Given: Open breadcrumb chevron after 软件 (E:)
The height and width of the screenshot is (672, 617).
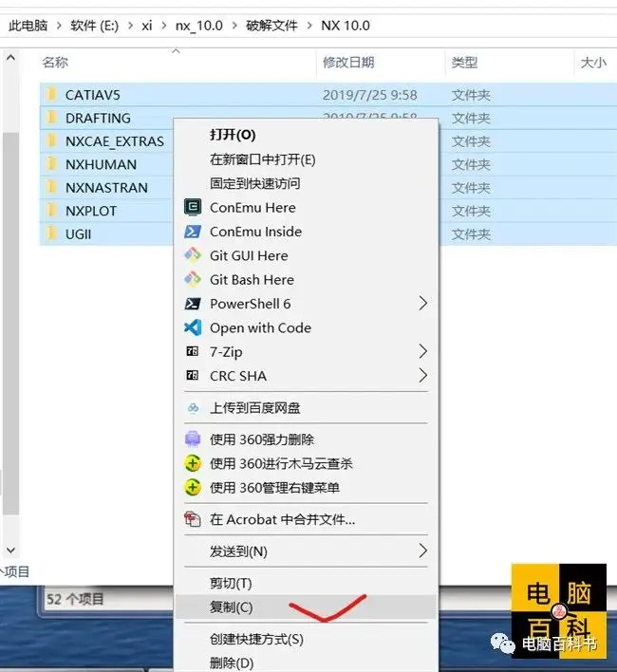Looking at the screenshot, I should 130,26.
